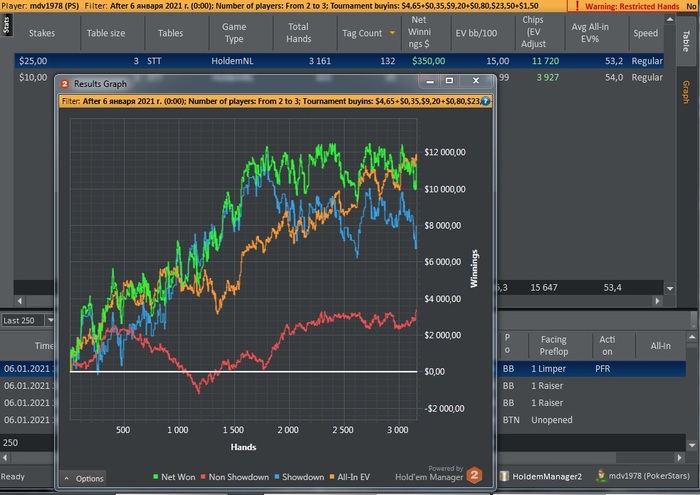Select the hand row with 1 Limper
Image resolution: width=700 pixels, height=495 pixels.
pyautogui.click(x=592, y=369)
